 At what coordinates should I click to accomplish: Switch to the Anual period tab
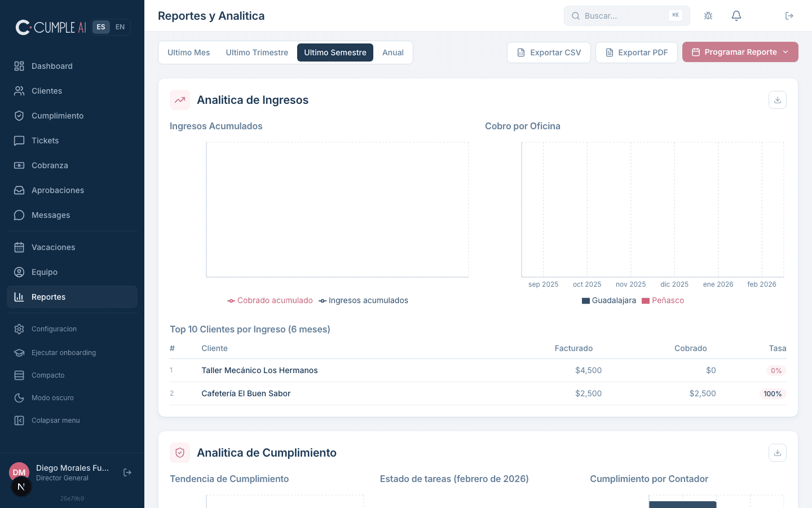tap(393, 52)
